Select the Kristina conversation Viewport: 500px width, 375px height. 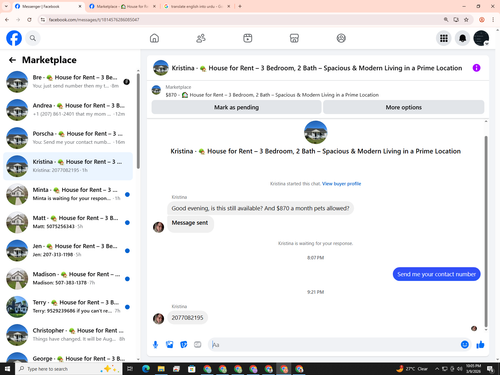point(68,166)
